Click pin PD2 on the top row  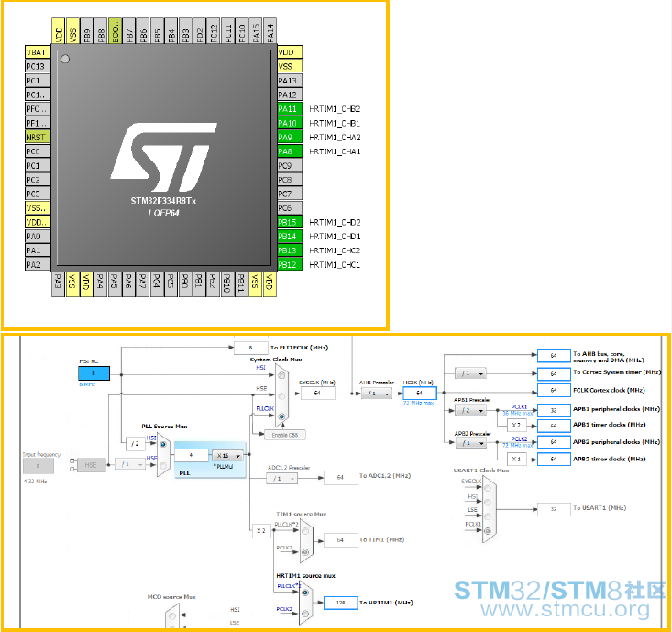pos(200,31)
